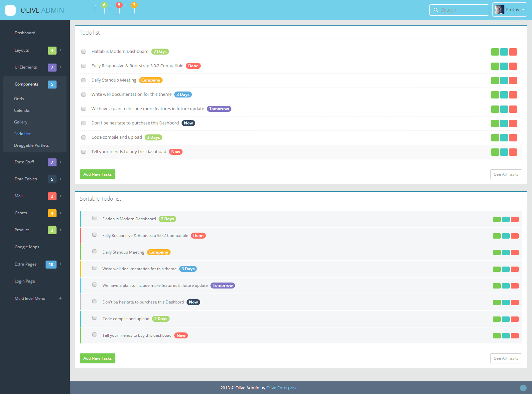Open header icon with red badge 5
The height and width of the screenshot is (394, 532).
click(x=115, y=10)
